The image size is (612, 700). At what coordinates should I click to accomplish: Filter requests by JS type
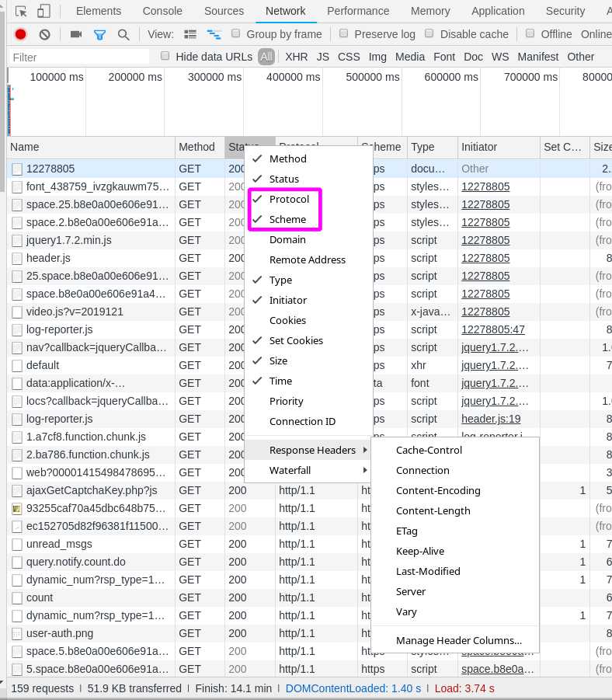(x=323, y=57)
